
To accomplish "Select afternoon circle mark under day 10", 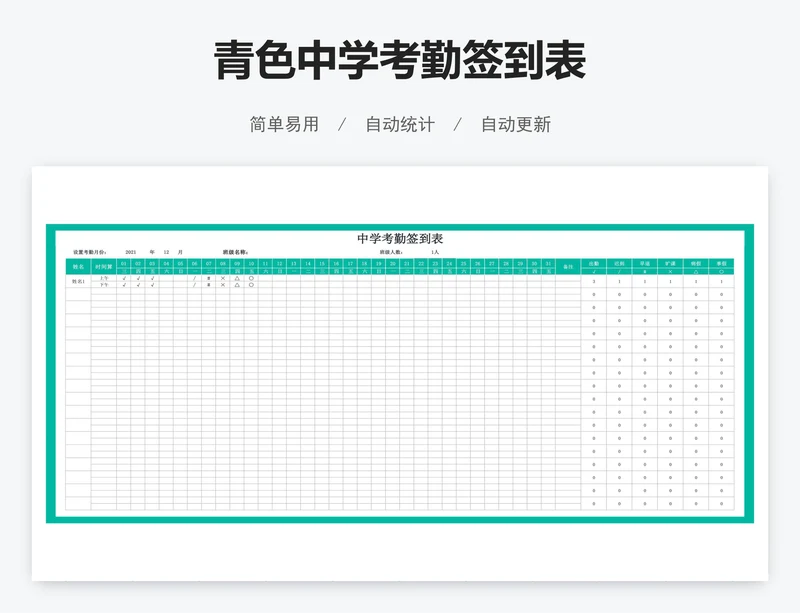I will point(252,285).
